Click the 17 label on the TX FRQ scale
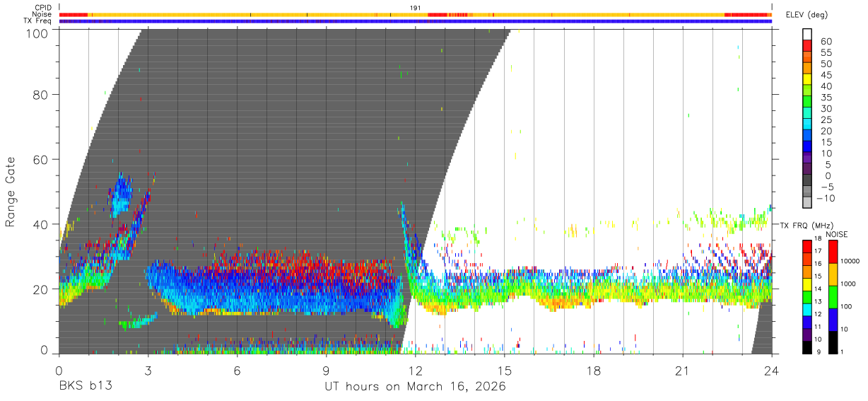 818,251
